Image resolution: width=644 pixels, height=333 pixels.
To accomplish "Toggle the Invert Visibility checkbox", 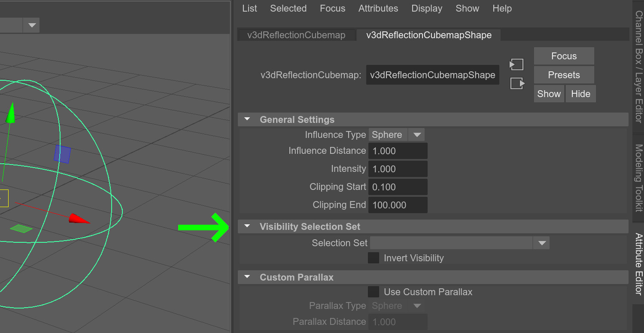I will [x=374, y=258].
